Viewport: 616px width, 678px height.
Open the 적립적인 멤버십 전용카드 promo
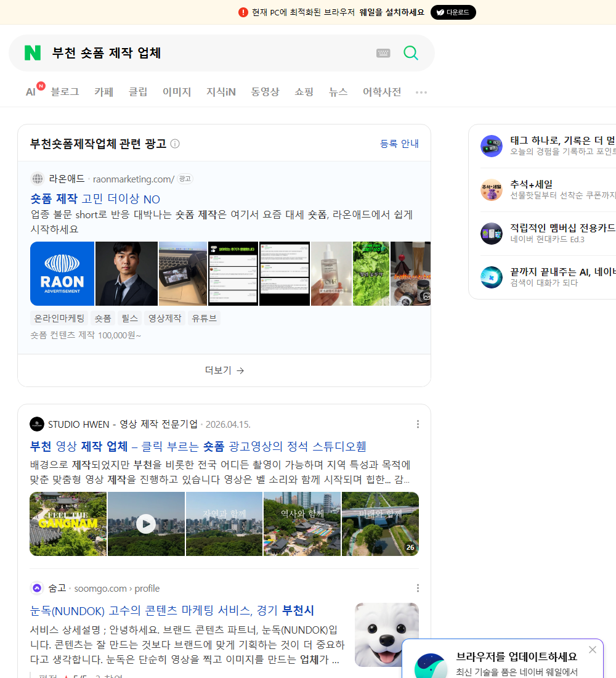point(563,228)
